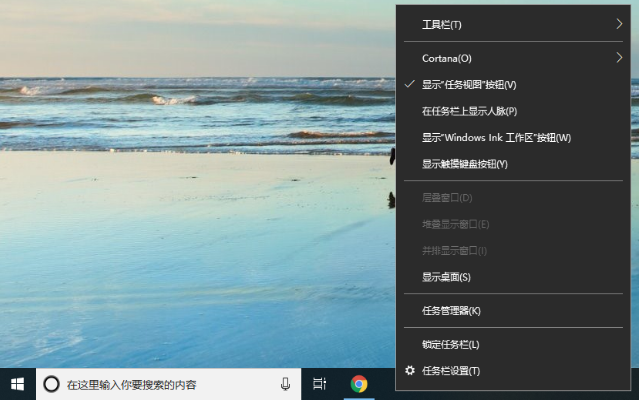Click the greyed-out 堆叠显示窗口(E) entry
Screen dimensions: 639x400
tap(455, 224)
